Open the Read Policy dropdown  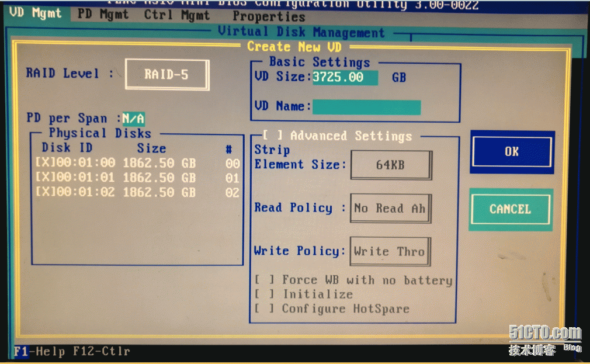390,209
